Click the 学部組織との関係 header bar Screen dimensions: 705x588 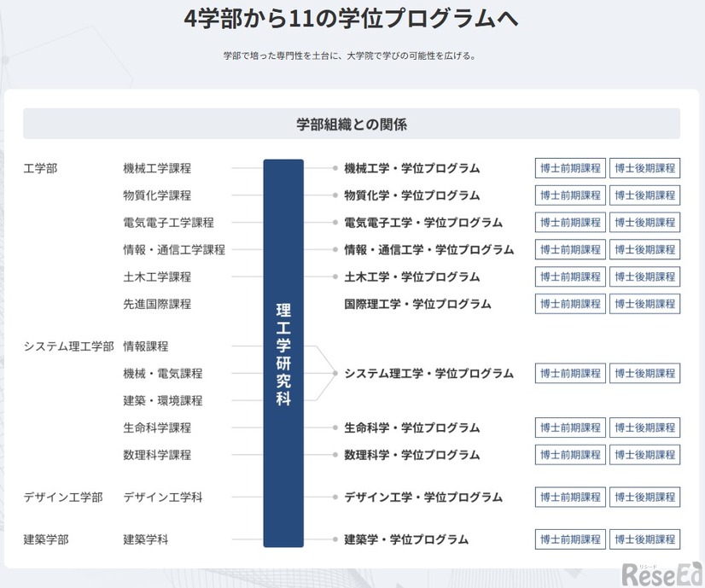pyautogui.click(x=352, y=124)
